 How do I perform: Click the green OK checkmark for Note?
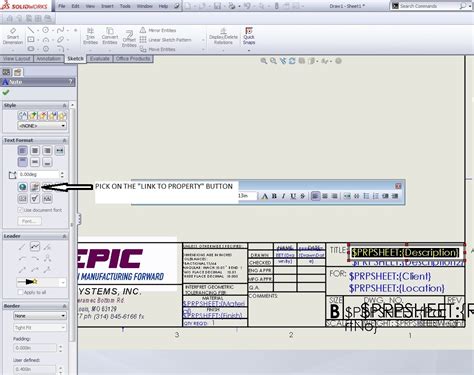point(6,92)
